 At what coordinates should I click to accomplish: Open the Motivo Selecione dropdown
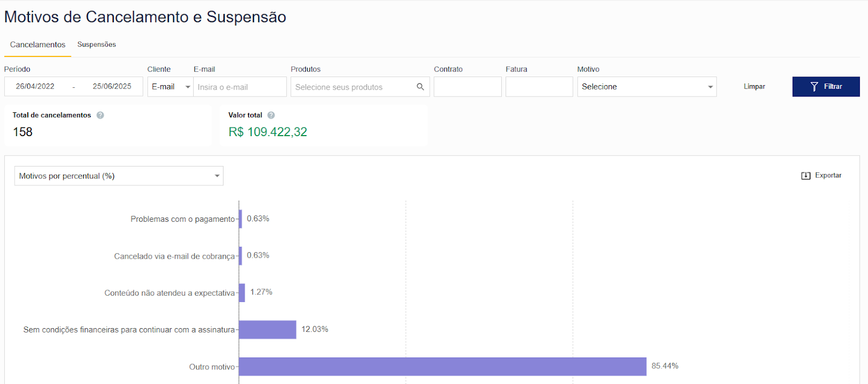coord(647,87)
